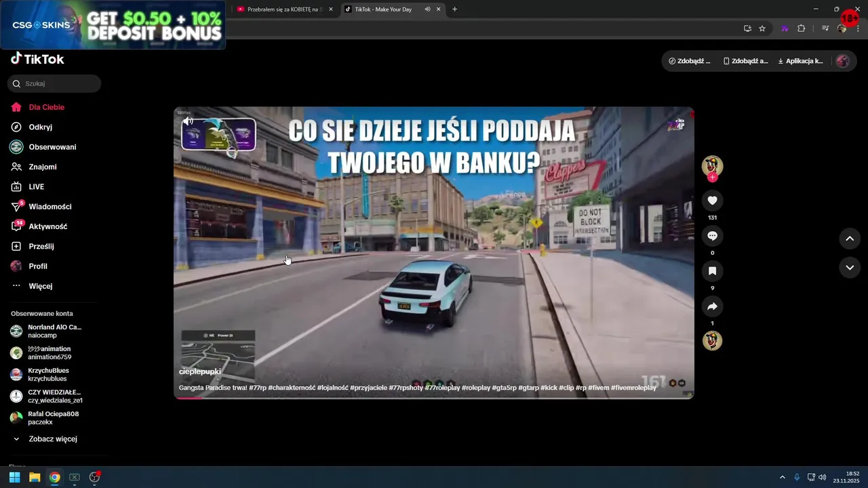This screenshot has height=488, width=868.
Task: Open the sound disc avatar below share
Action: (x=712, y=340)
